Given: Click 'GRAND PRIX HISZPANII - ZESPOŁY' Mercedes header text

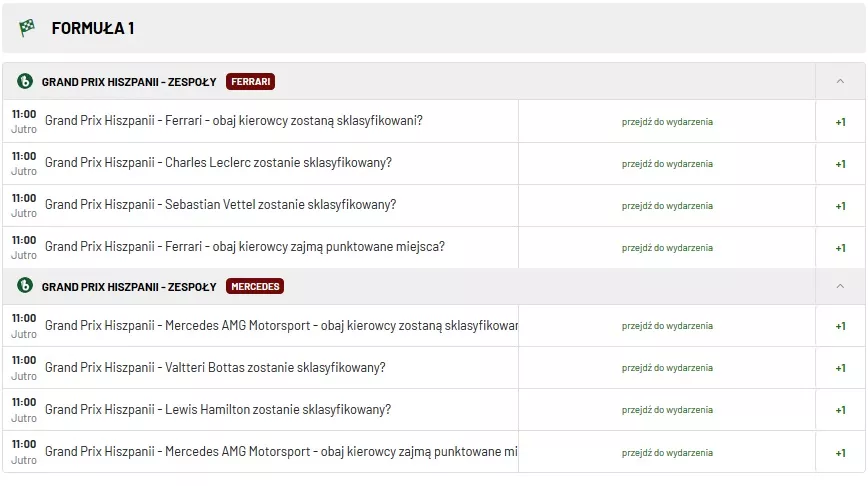Looking at the screenshot, I should click(129, 287).
